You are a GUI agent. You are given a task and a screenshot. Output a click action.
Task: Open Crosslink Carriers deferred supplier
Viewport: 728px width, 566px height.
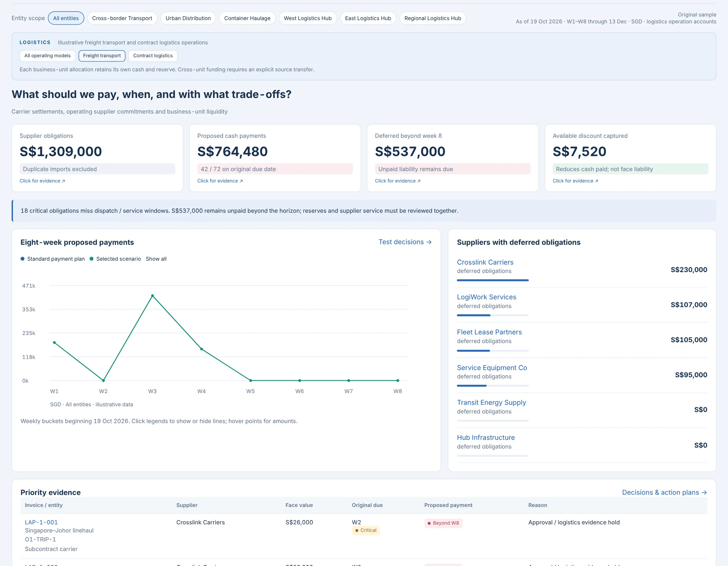485,262
